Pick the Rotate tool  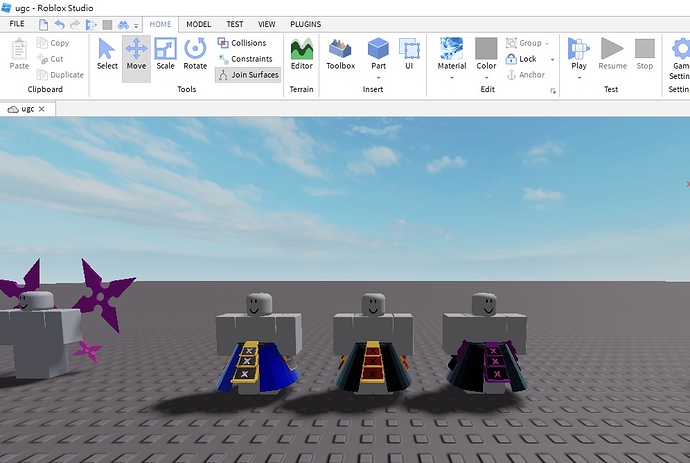[x=195, y=54]
